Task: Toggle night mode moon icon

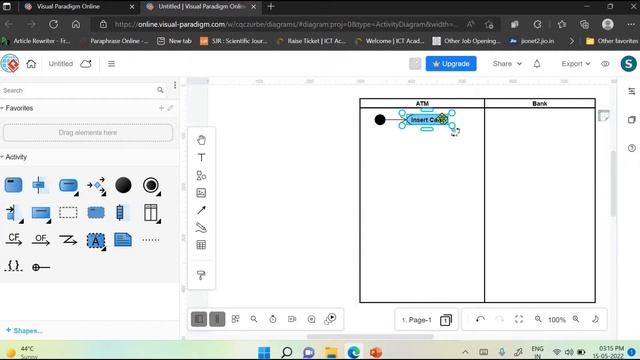Action: click(x=596, y=319)
